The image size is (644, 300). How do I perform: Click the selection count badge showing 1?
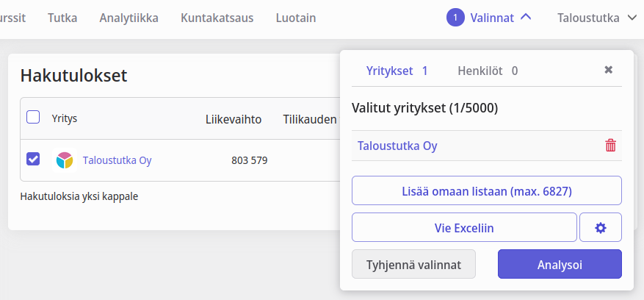(x=455, y=18)
